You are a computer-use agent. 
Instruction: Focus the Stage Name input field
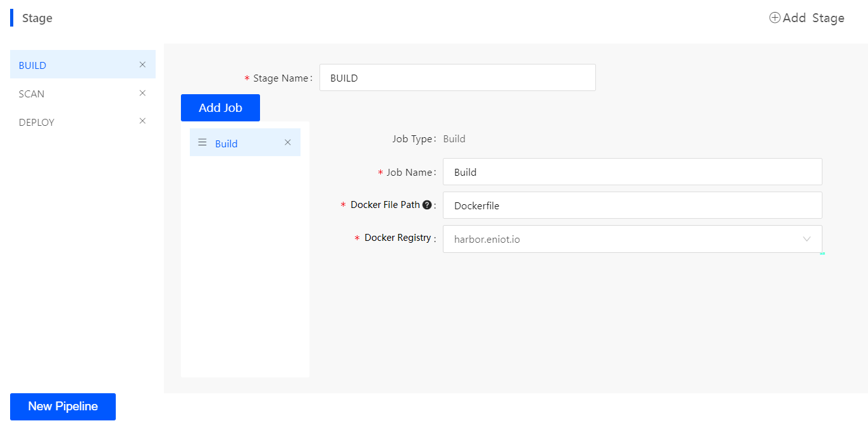point(457,78)
